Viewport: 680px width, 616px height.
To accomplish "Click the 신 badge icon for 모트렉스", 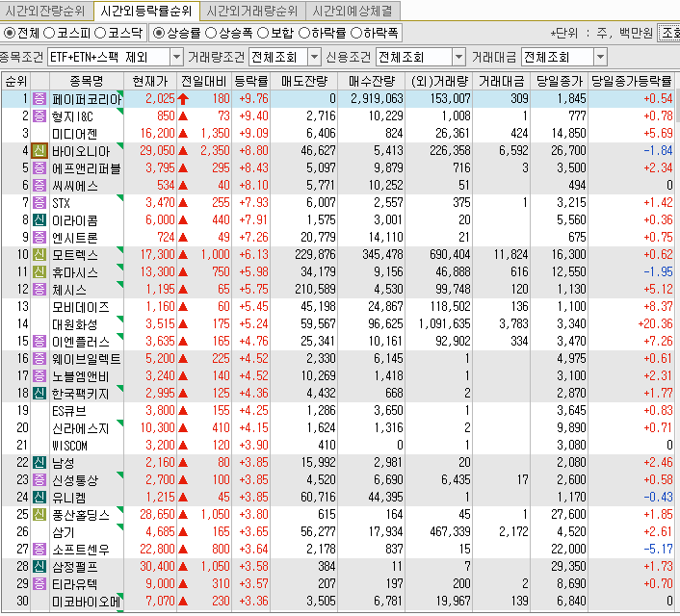I will point(39,255).
